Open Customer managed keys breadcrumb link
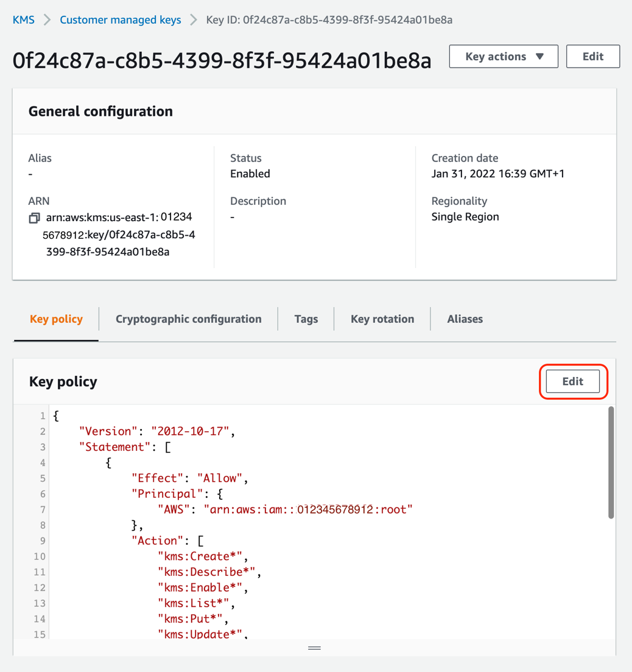Screen dimensions: 632x672 (121, 19)
